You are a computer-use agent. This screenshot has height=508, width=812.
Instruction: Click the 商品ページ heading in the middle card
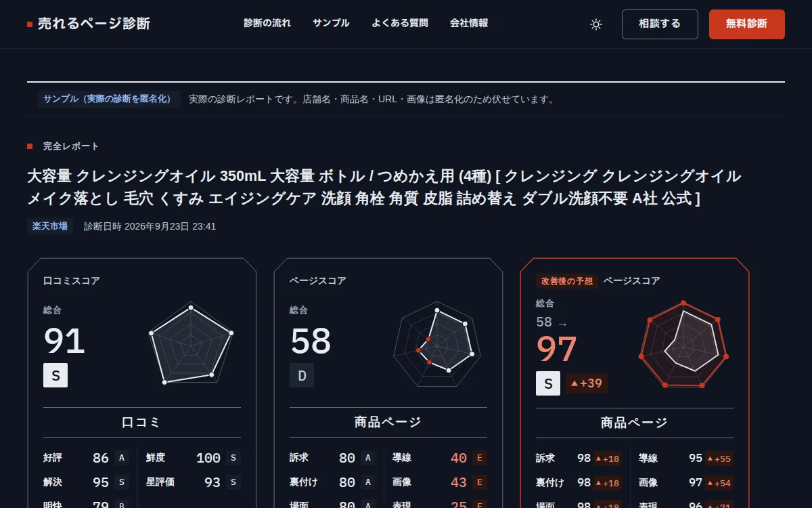point(388,422)
